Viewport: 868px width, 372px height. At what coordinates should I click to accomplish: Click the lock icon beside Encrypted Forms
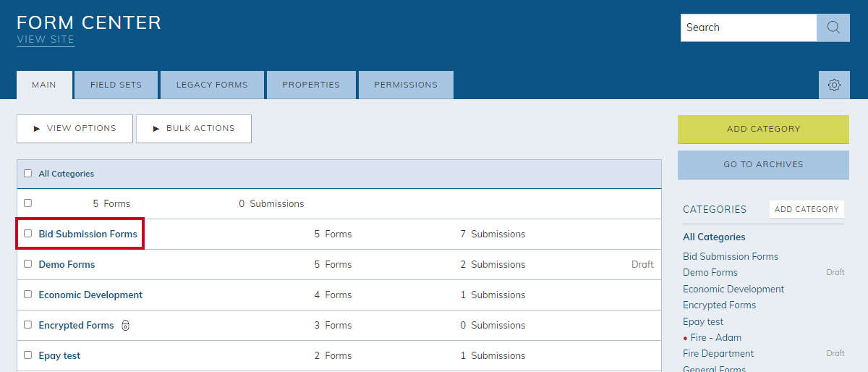click(125, 326)
